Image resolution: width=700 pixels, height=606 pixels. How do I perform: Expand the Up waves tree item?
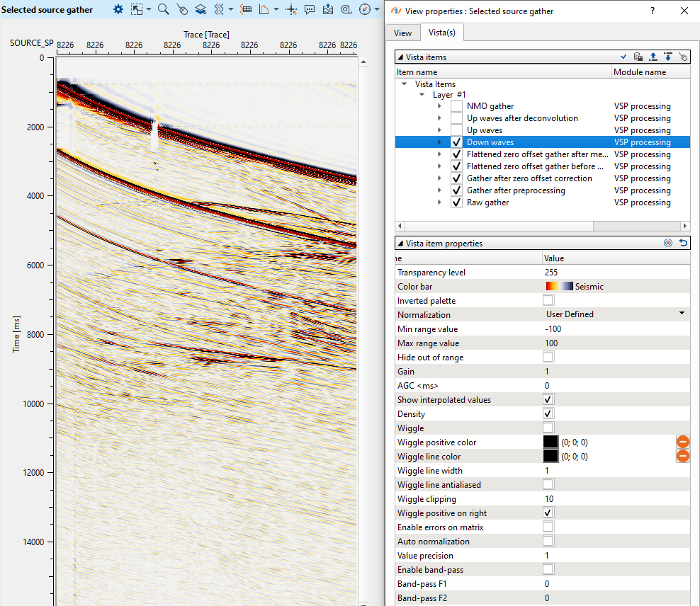click(439, 130)
